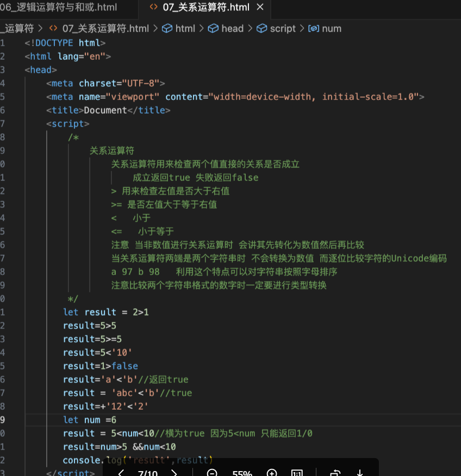Click the result=+'12'<'2' line
This screenshot has width=461, height=476.
[105, 406]
